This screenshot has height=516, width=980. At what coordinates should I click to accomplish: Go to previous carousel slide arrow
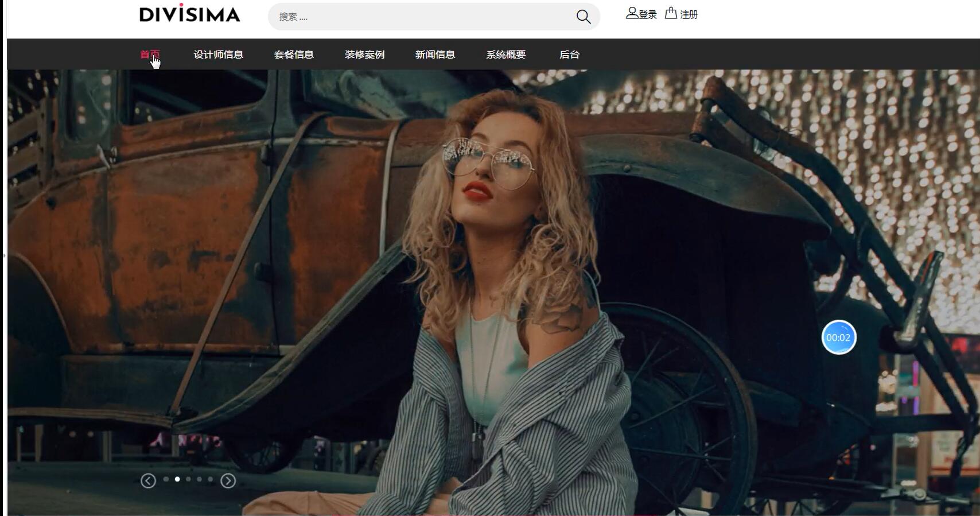pos(148,480)
